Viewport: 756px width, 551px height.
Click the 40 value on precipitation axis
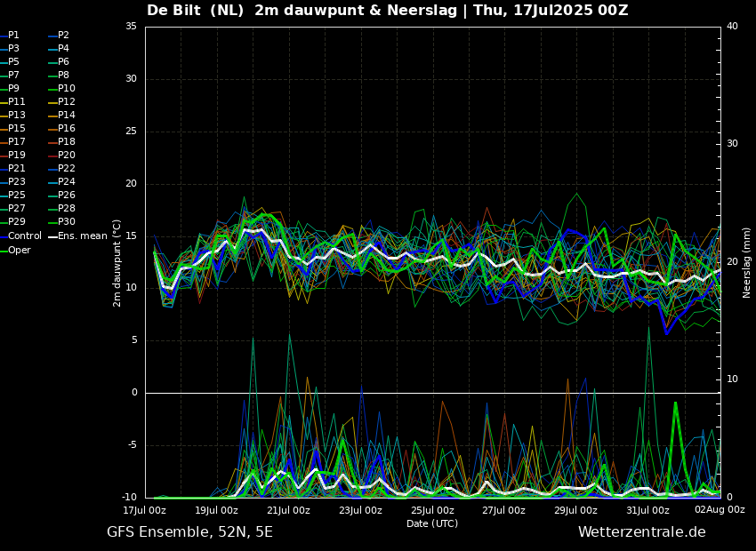tap(732, 27)
